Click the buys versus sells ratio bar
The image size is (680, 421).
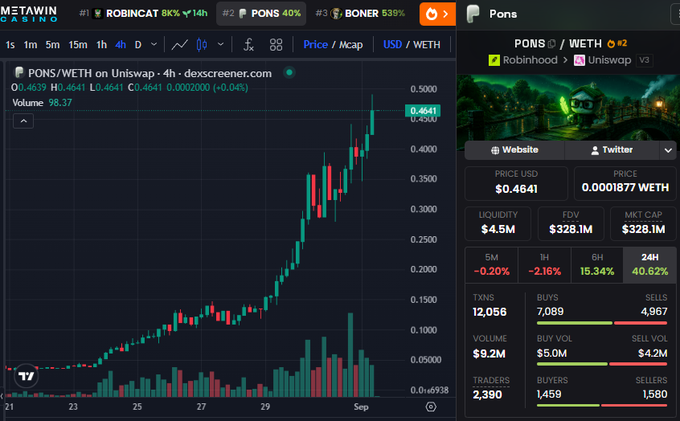(602, 323)
